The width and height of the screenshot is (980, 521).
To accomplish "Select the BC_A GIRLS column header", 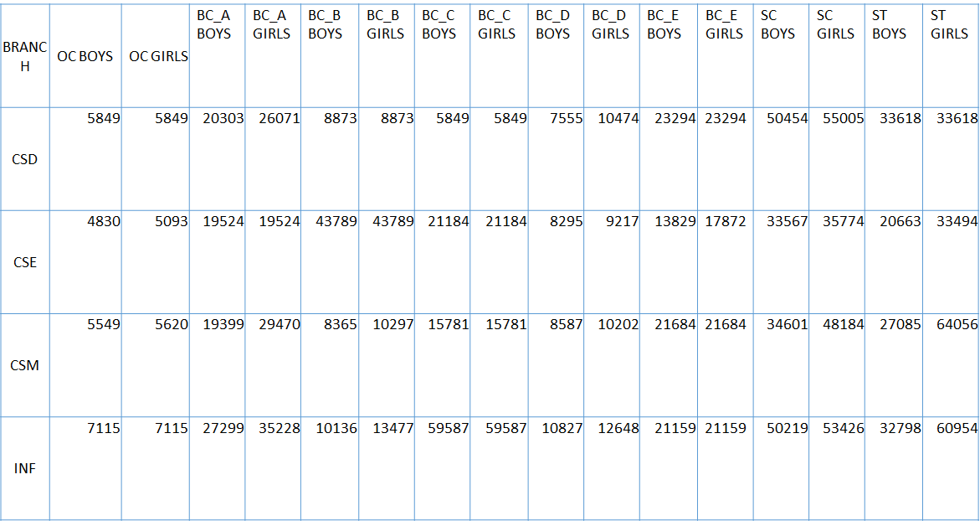I will 274,56.
